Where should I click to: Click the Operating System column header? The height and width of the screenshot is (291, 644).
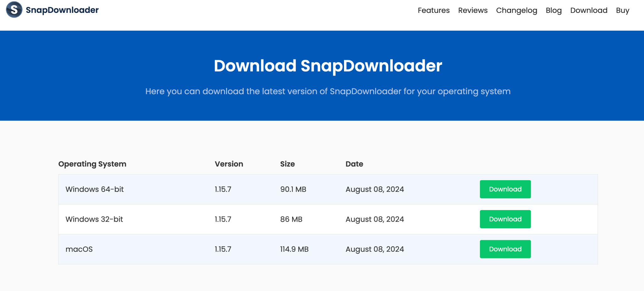click(x=92, y=164)
